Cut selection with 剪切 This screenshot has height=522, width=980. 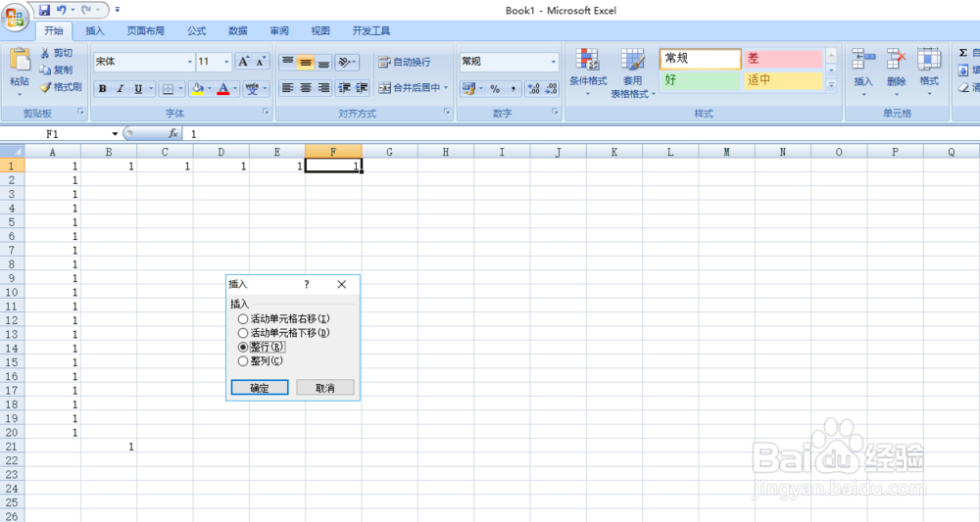[x=56, y=53]
